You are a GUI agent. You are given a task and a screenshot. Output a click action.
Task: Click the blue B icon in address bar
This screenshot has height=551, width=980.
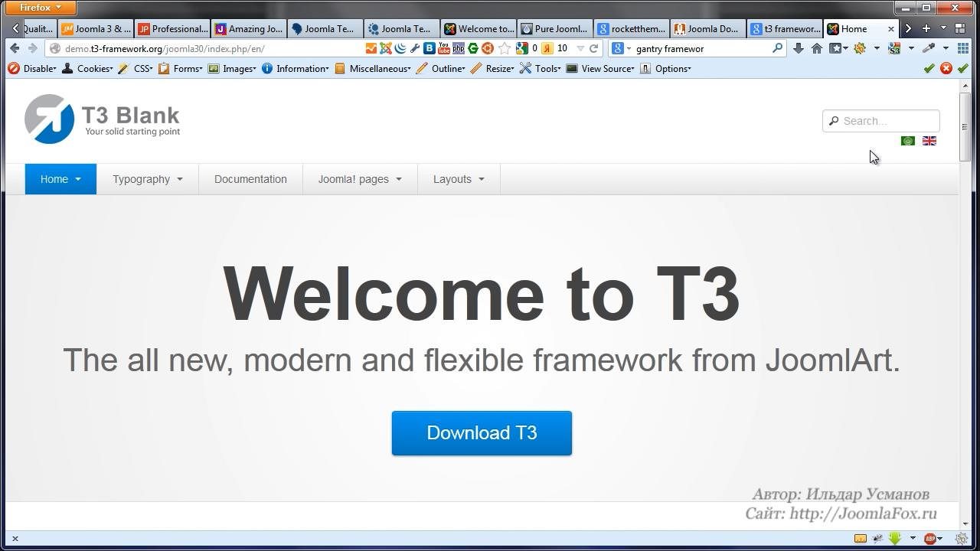[x=430, y=48]
